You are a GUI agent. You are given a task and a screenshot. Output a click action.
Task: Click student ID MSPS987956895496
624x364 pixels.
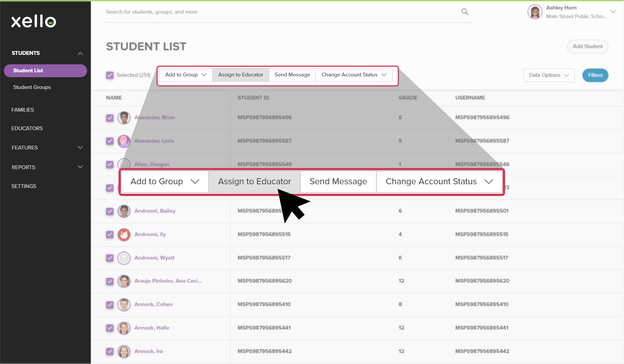click(x=265, y=118)
